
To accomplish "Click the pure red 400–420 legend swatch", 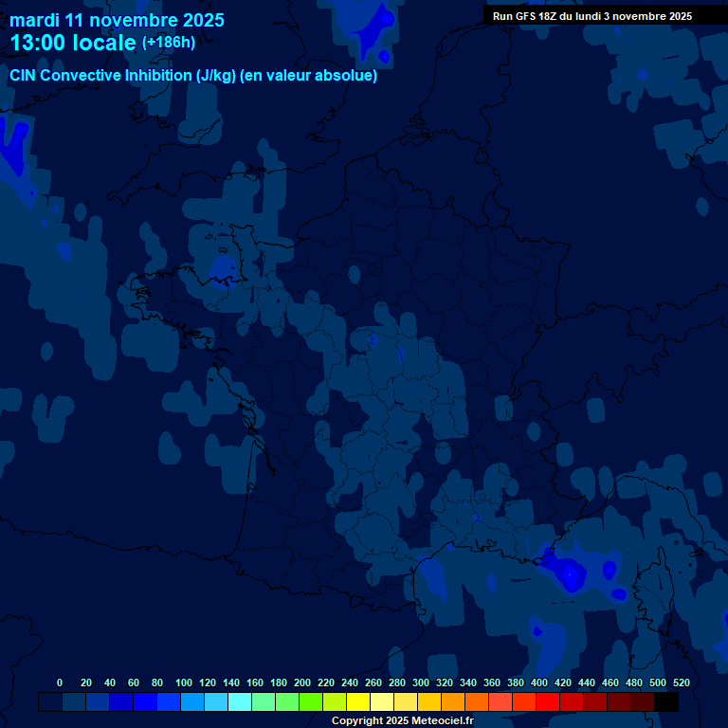I will (x=548, y=702).
